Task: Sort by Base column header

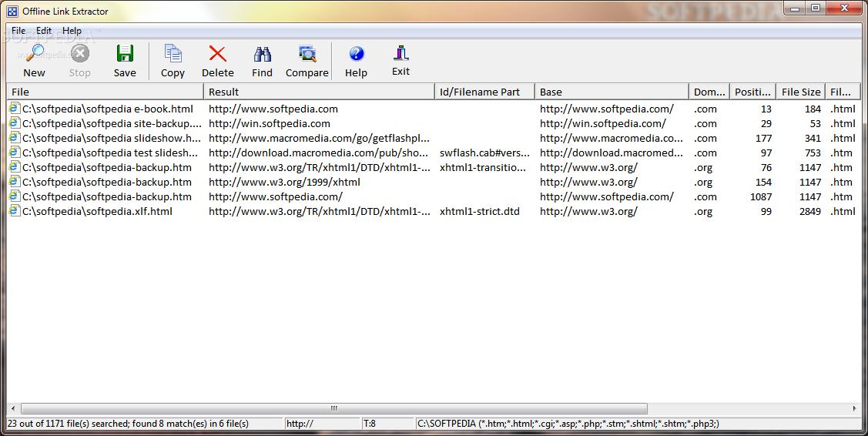Action: 612,92
